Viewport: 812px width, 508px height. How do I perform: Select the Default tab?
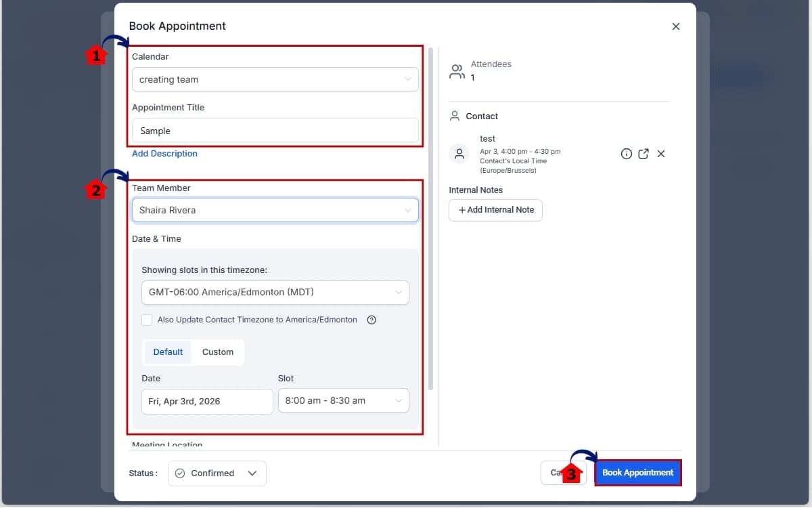168,352
